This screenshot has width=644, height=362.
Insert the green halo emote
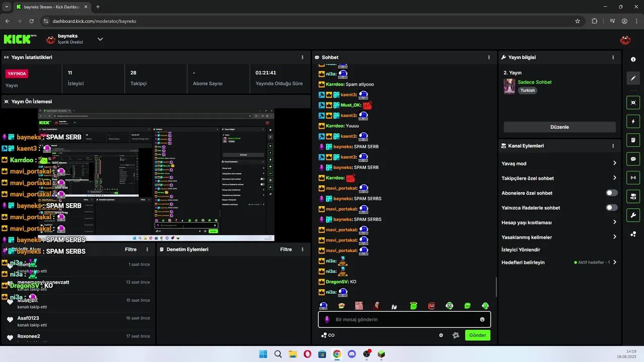point(414,306)
